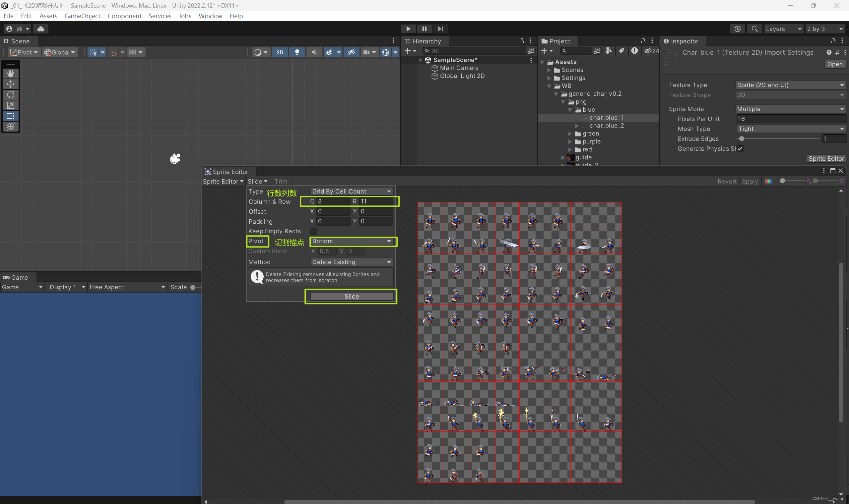The height and width of the screenshot is (504, 849).
Task: Open the Create asset menu in the Project panel
Action: click(545, 51)
